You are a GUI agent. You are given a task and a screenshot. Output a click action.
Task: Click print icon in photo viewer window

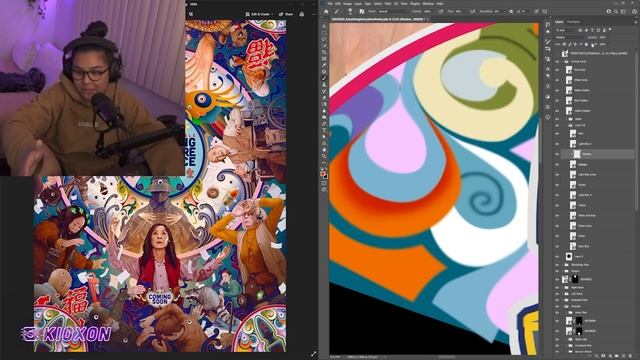tap(302, 14)
